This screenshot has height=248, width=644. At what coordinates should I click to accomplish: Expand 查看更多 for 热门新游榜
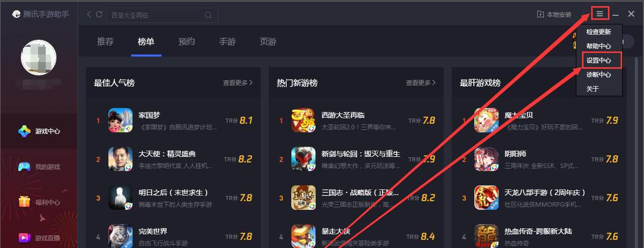point(420,82)
